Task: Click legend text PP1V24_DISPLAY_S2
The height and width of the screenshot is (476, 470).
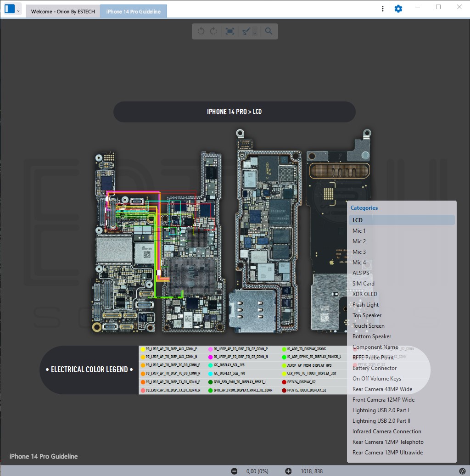Action: (301, 382)
